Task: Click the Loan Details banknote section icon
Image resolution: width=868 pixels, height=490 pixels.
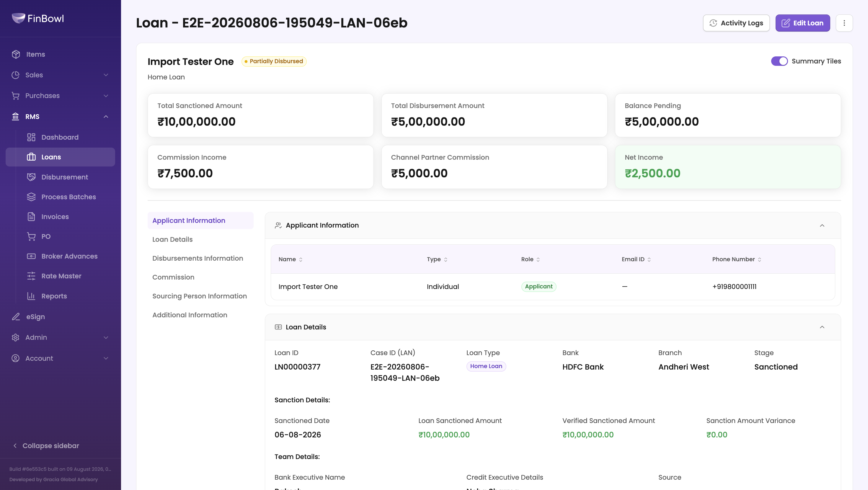Action: coord(278,327)
